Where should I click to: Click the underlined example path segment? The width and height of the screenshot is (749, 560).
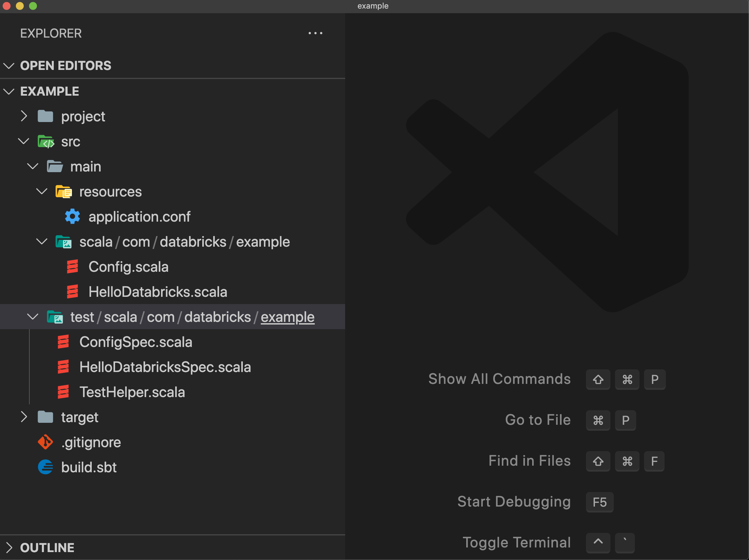tap(287, 317)
